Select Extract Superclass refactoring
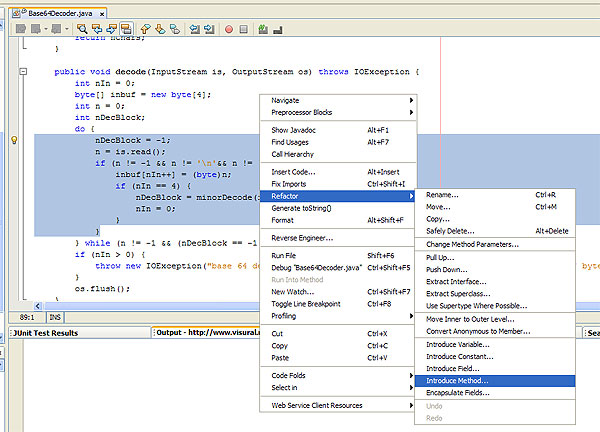The width and height of the screenshot is (600, 432). pos(495,293)
